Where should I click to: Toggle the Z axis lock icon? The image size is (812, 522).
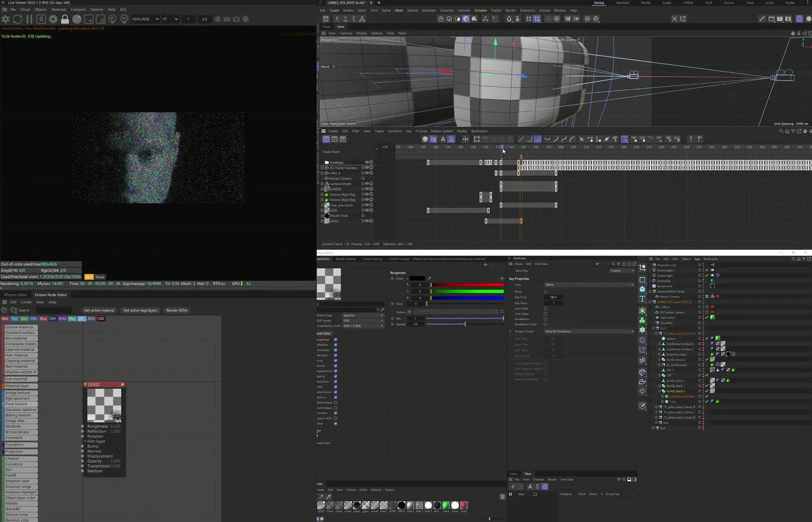354,19
